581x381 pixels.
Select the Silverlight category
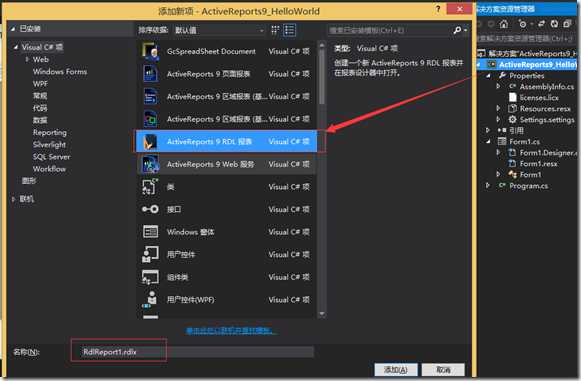pyautogui.click(x=49, y=145)
